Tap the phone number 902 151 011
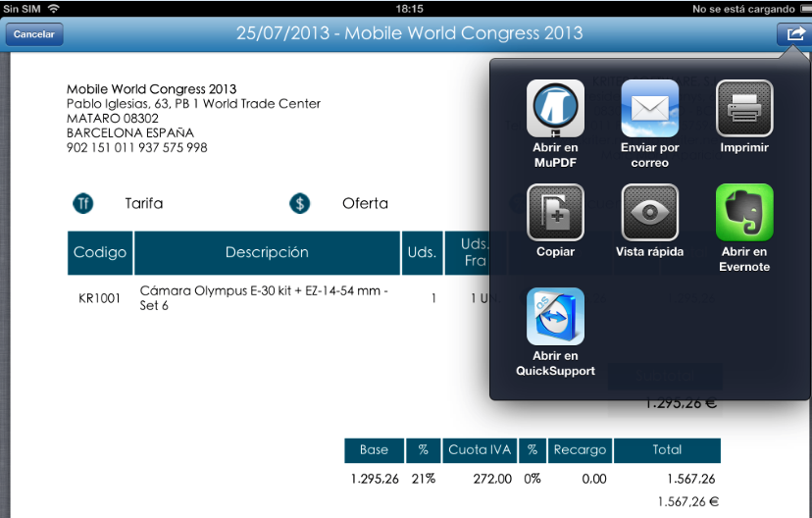The height and width of the screenshot is (518, 812). coord(136,147)
